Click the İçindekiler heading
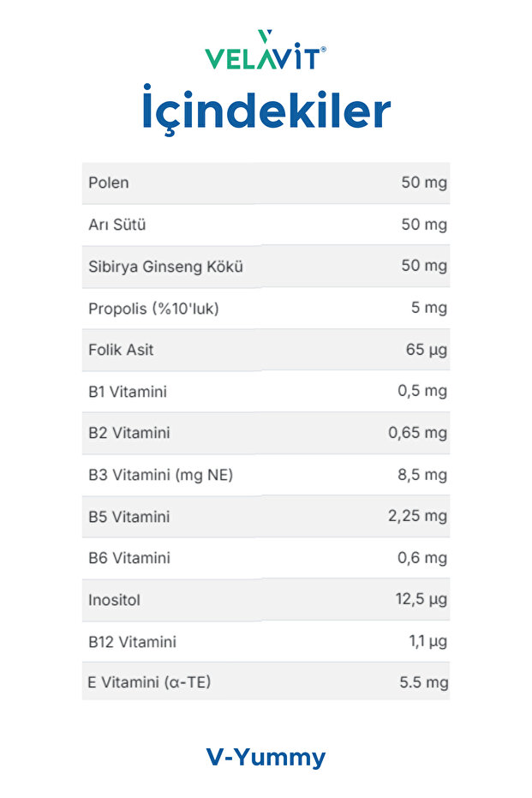The height and width of the screenshot is (798, 532). click(x=266, y=112)
